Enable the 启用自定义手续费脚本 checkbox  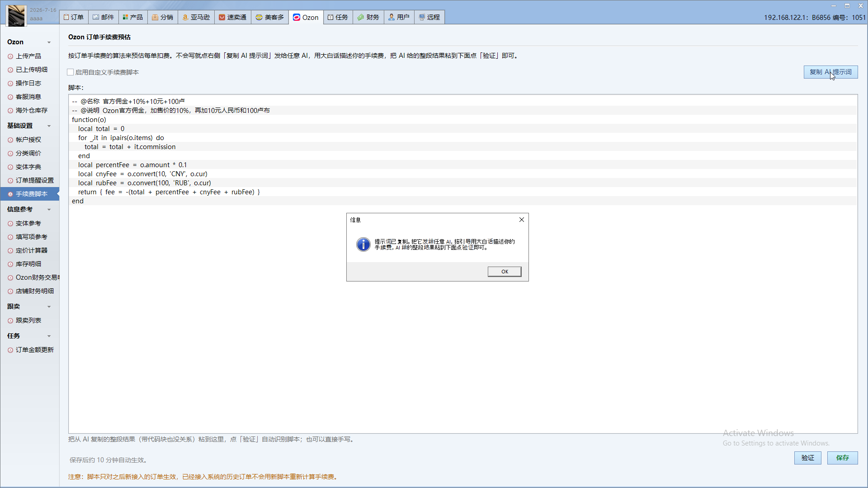(x=71, y=72)
